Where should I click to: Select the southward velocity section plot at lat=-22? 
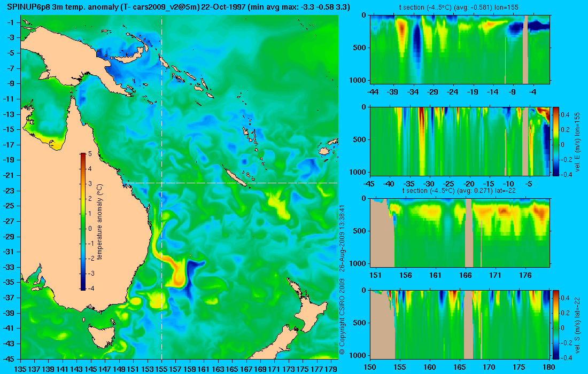[460, 324]
